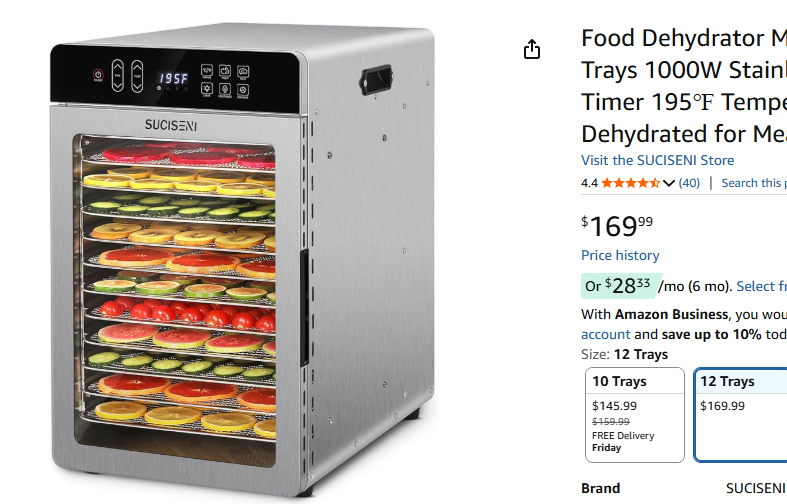787x504 pixels.
Task: Click the share icon beside the product image
Action: coord(532,49)
